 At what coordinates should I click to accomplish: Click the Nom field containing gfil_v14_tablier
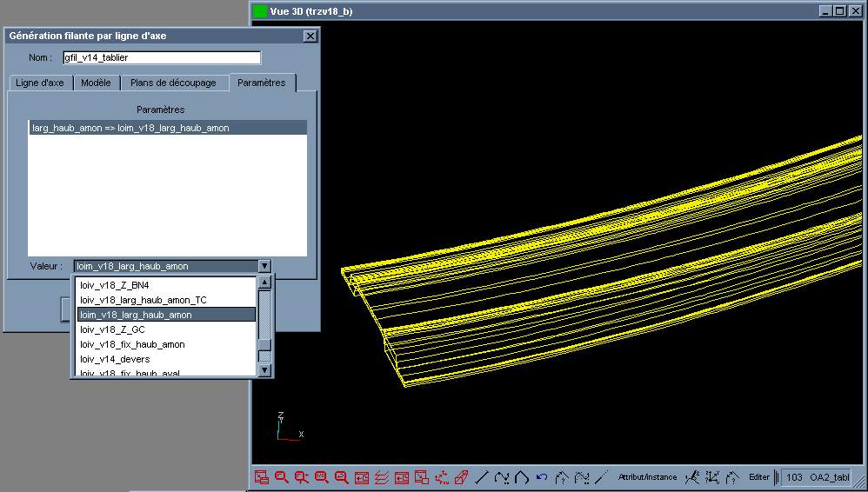(x=162, y=57)
